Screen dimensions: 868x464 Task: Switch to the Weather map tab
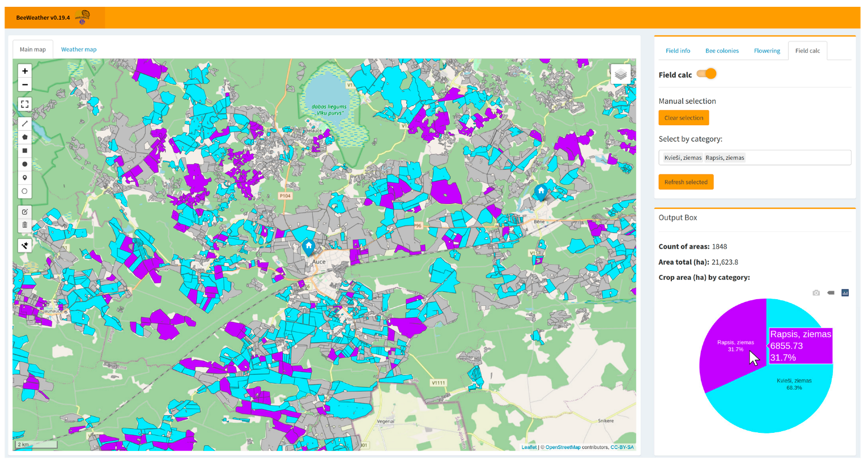pyautogui.click(x=79, y=49)
